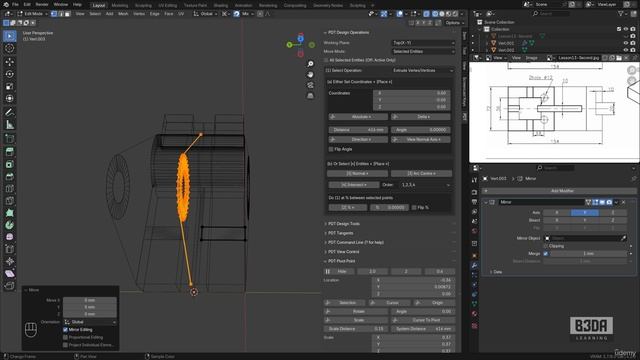This screenshot has height=360, width=640.
Task: Enable the Flip % checkbox
Action: coord(414,207)
